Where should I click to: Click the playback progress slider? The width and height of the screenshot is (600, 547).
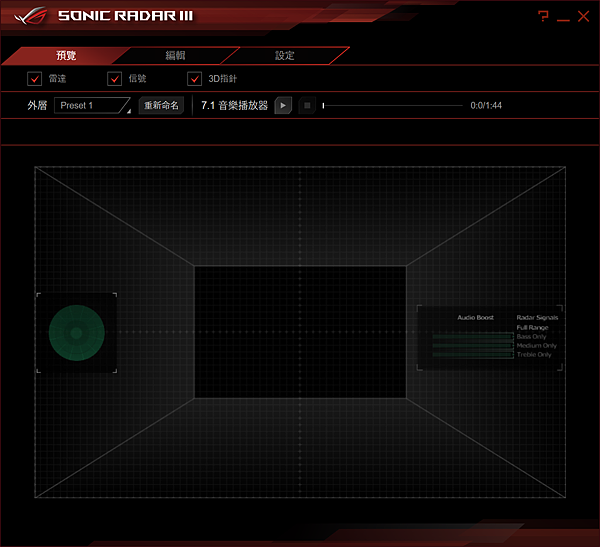click(x=393, y=105)
